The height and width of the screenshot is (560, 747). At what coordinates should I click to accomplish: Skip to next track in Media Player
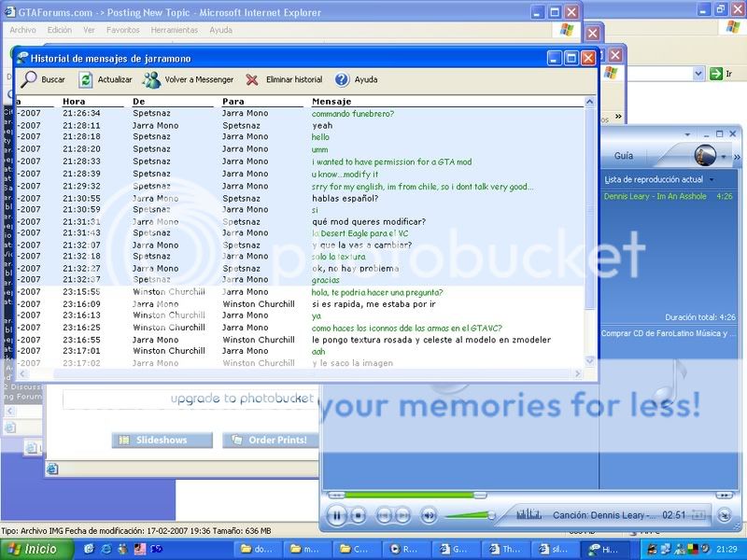pyautogui.click(x=402, y=514)
